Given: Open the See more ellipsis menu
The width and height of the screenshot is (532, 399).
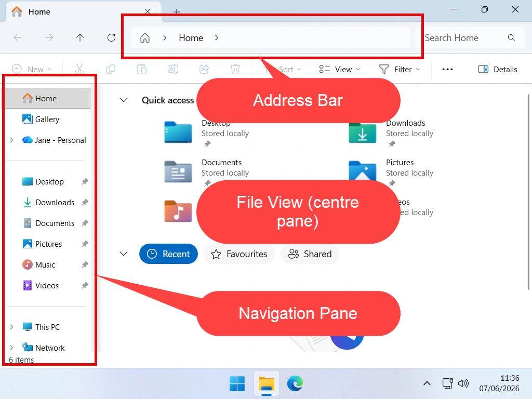Looking at the screenshot, I should pos(447,69).
